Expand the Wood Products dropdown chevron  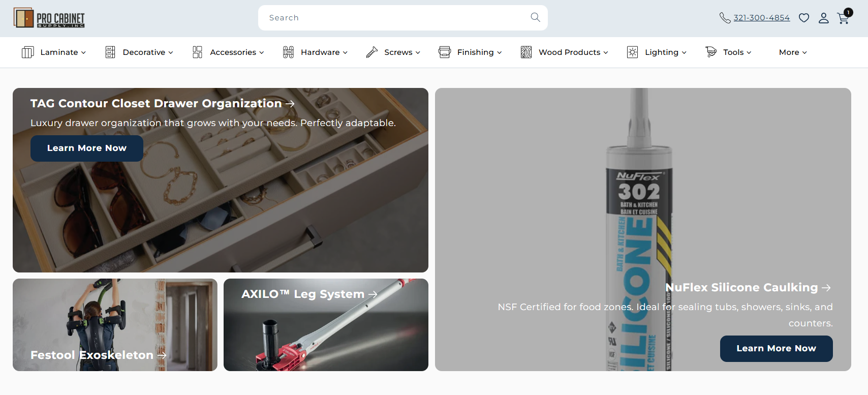tap(606, 52)
